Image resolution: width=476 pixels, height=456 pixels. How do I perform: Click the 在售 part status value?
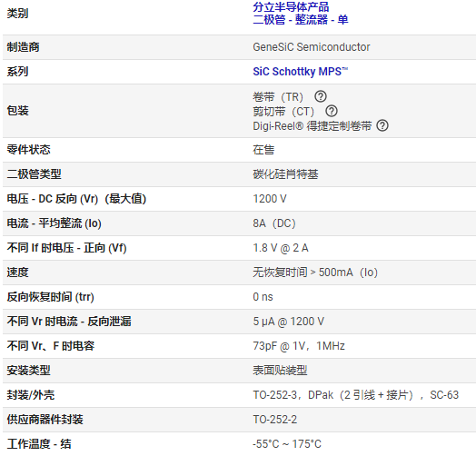point(263,150)
